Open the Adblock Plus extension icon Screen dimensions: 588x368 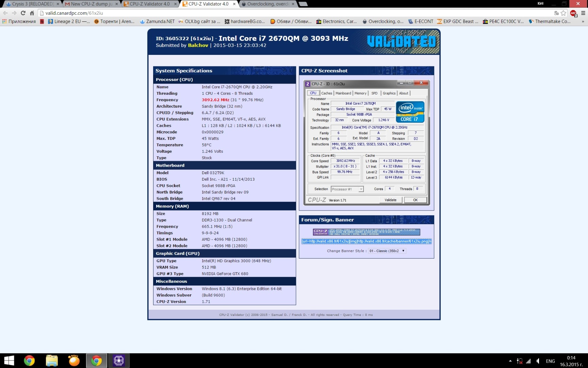(573, 13)
